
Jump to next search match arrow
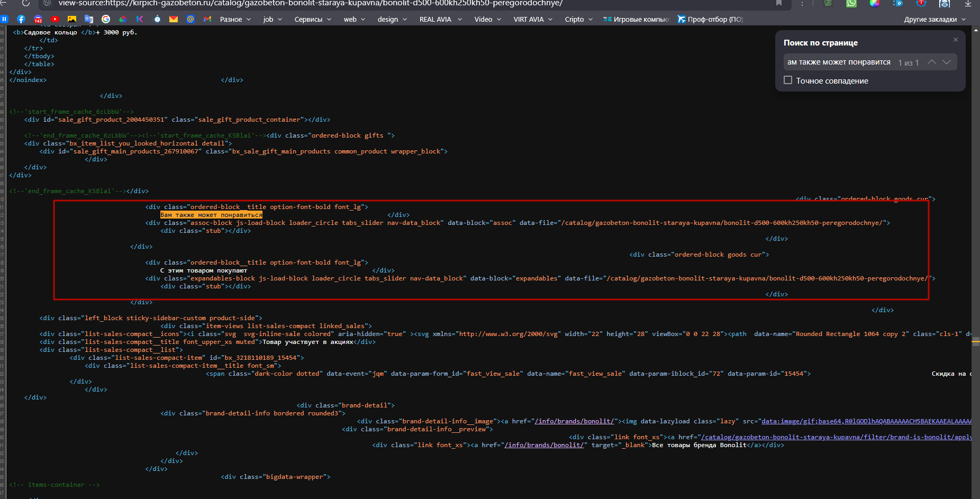point(947,62)
